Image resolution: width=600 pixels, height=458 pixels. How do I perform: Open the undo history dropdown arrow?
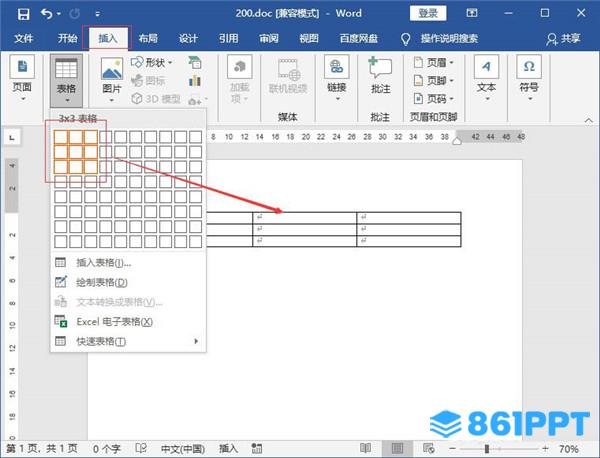click(x=59, y=14)
